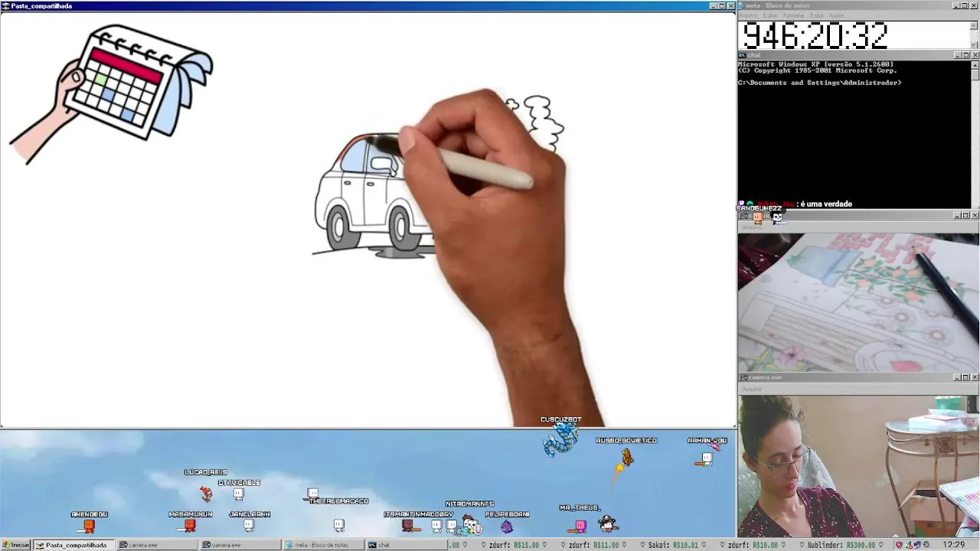Activate the 'chat' taskbar button
Screen dimensions: 980x551
(x=406, y=545)
